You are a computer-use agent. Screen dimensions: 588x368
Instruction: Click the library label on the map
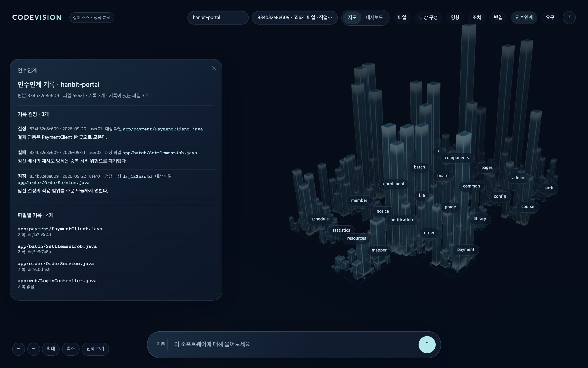click(480, 219)
